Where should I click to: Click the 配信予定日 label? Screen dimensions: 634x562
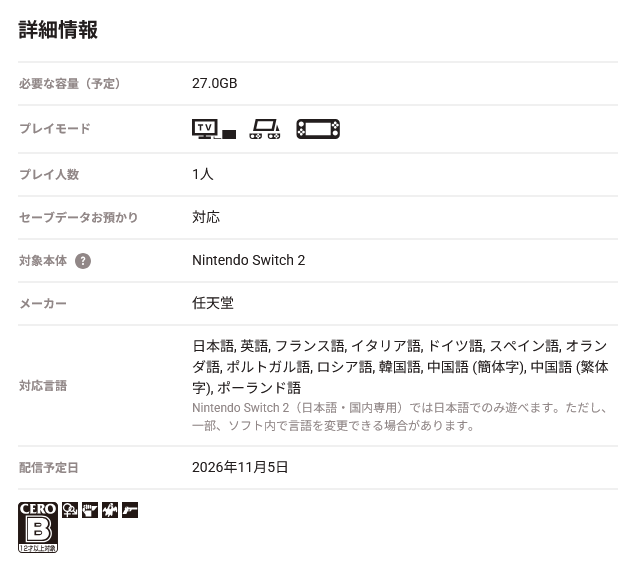[x=49, y=468]
